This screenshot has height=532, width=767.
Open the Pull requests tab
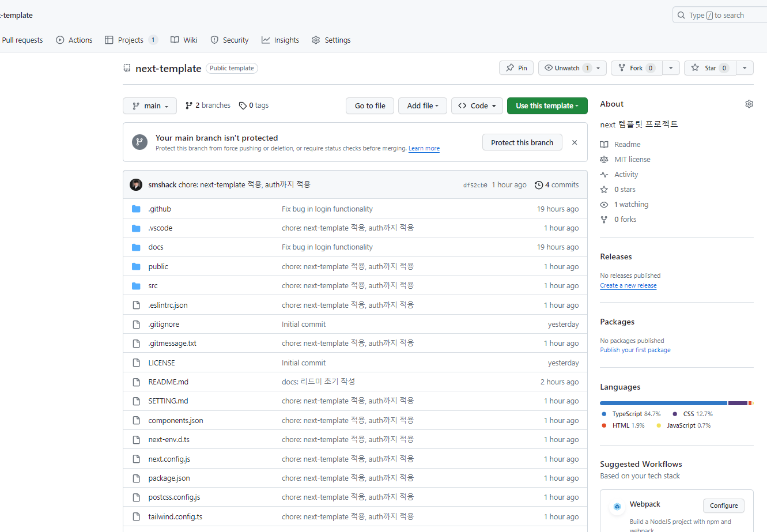22,40
